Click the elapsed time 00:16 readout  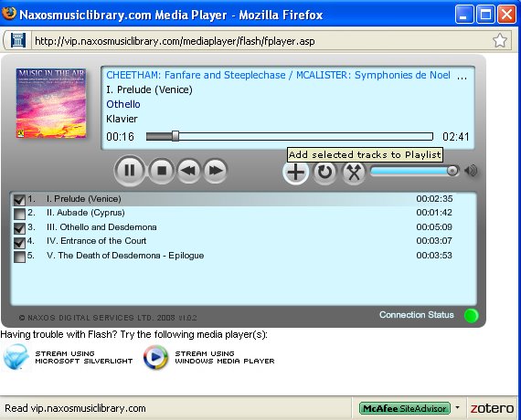click(x=121, y=136)
